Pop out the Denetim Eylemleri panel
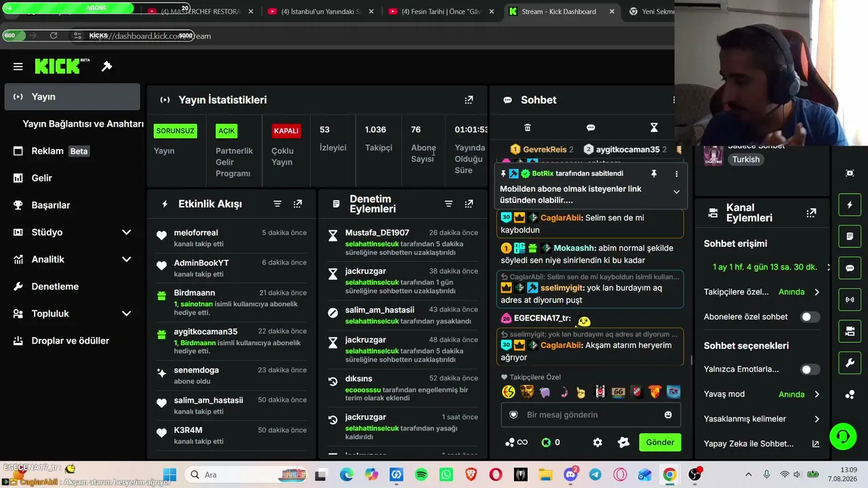 (x=469, y=204)
